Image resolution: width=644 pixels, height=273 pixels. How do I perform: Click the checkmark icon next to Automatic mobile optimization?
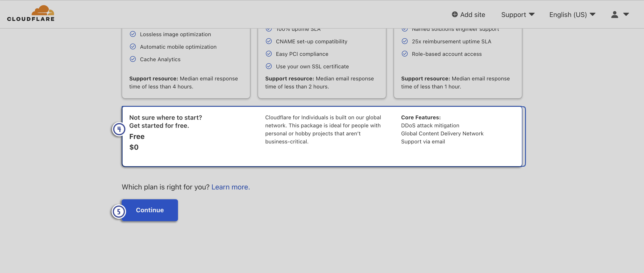point(133,46)
